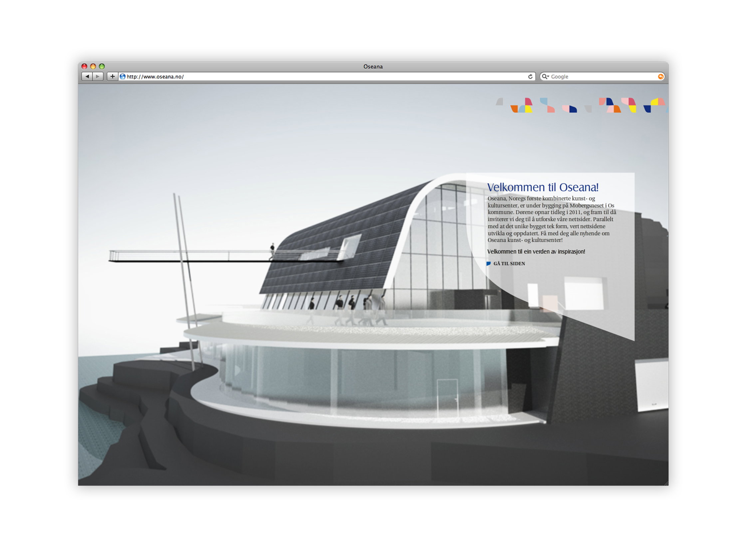Click the line "Velkommen til ein verden av inspirasjon!"
Image resolution: width=747 pixels, height=560 pixels.
click(x=536, y=252)
